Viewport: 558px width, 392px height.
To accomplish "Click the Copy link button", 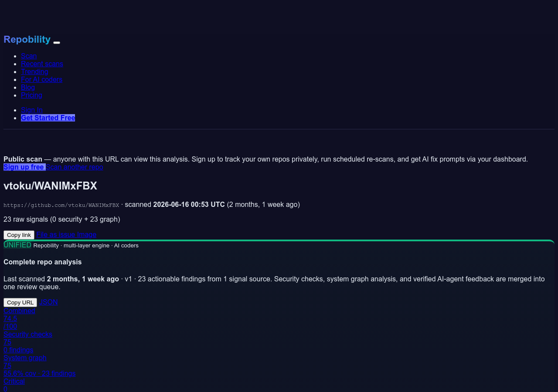I will pyautogui.click(x=19, y=235).
